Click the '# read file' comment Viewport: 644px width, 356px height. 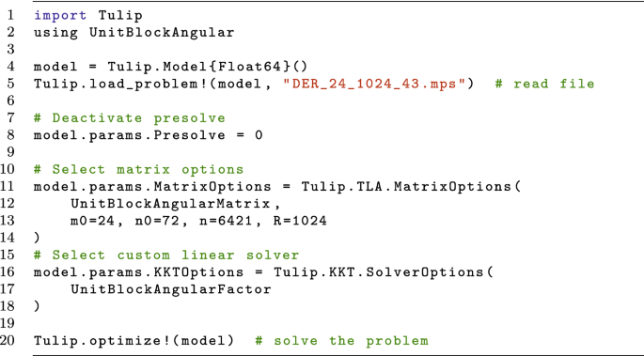click(544, 84)
